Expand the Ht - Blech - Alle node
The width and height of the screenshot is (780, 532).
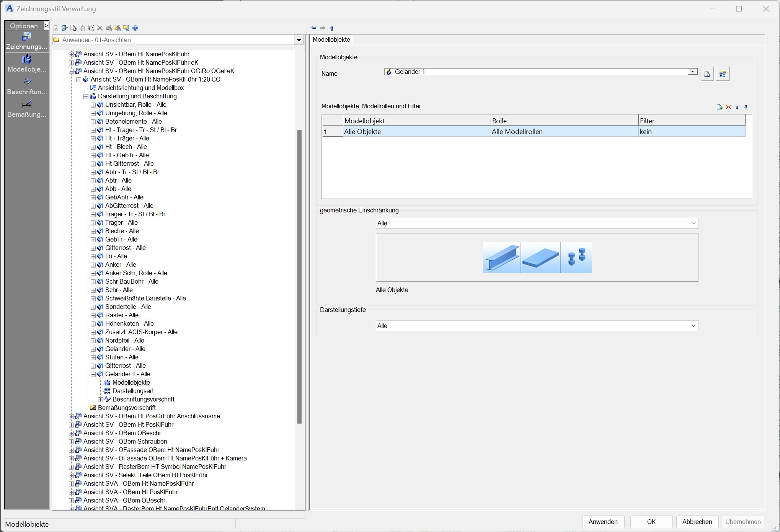[93, 147]
